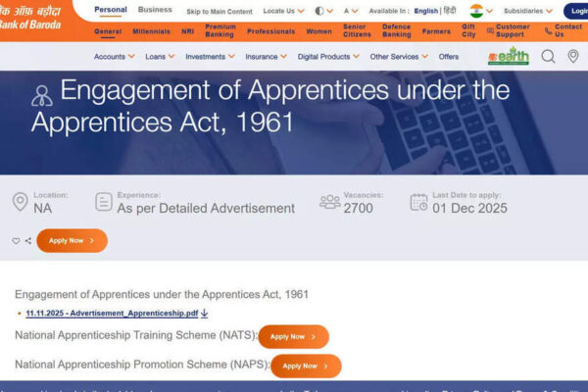Expand the Digital Products dropdown
Image resolution: width=588 pixels, height=392 pixels.
(328, 57)
